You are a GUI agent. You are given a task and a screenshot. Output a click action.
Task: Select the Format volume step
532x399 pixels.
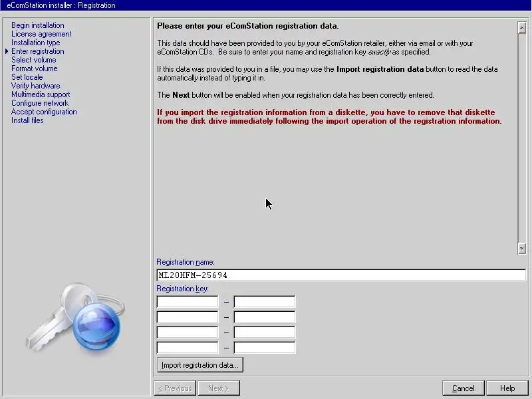[x=35, y=68]
